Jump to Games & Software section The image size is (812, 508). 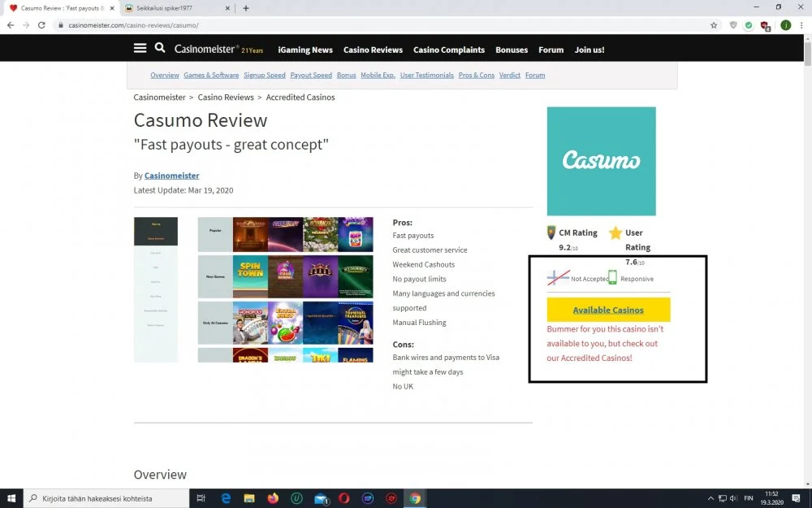[211, 75]
